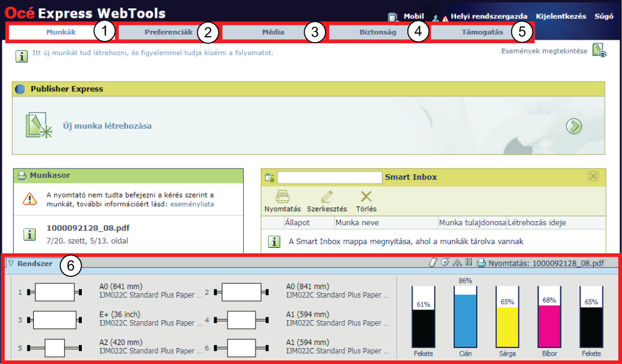The height and width of the screenshot is (364, 622).
Task: Open the Munkák tab
Action: tap(61, 32)
